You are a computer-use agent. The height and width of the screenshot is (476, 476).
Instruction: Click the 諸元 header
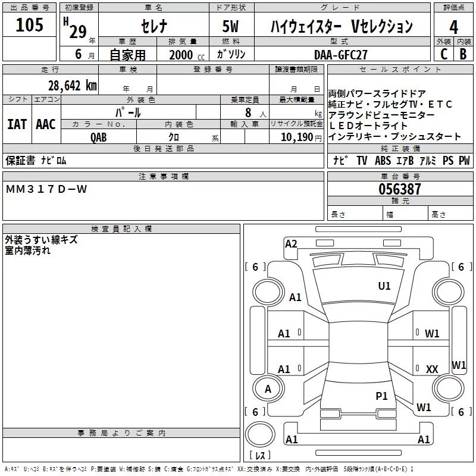(x=400, y=201)
